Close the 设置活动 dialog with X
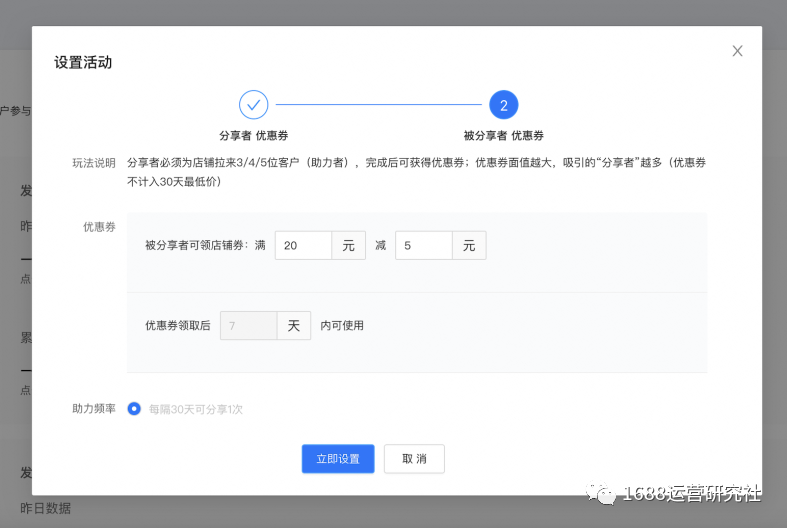Image resolution: width=787 pixels, height=528 pixels. (737, 51)
